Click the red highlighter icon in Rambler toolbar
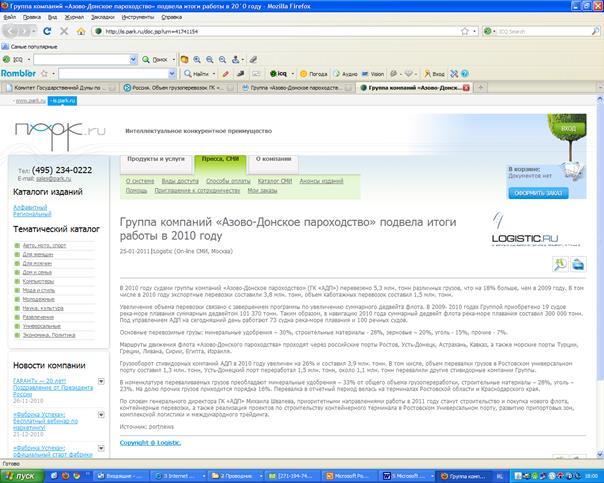Screen dimensions: 604x483 (226, 74)
